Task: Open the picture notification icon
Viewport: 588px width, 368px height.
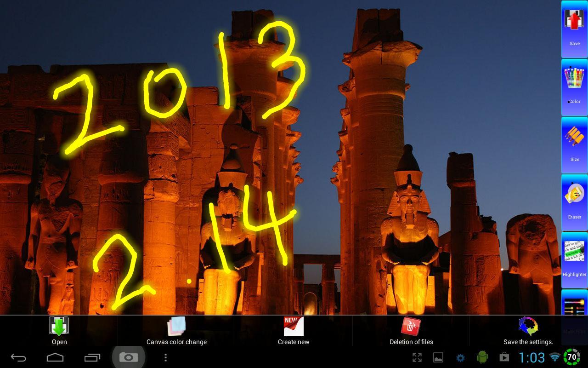Action: [438, 357]
